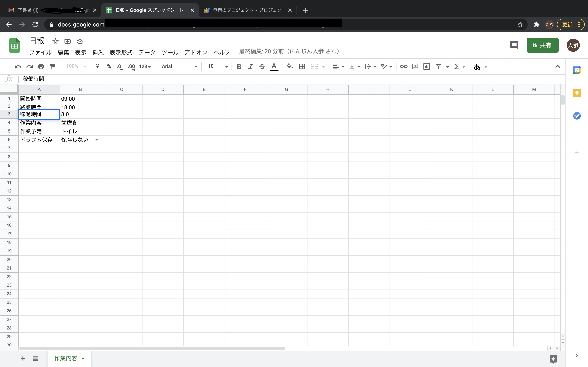Switch to the Gmail 下書き tab
The width and height of the screenshot is (588, 367).
coord(37,10)
